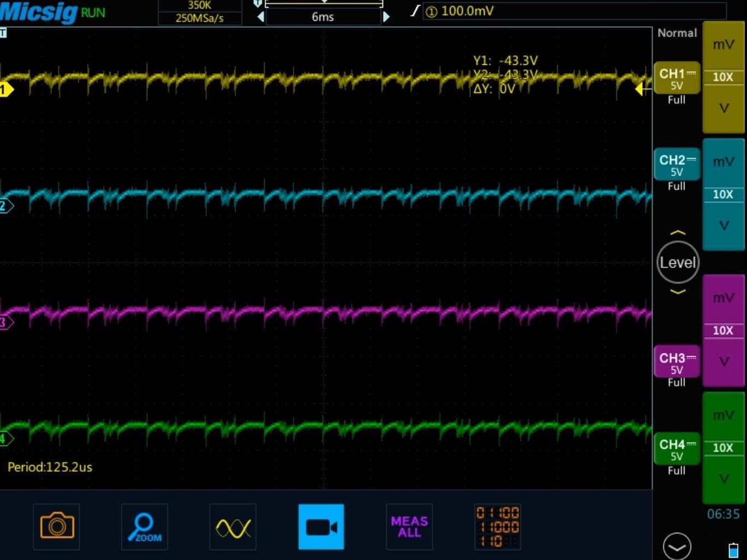Take a screenshot with the camera icon

[57, 526]
